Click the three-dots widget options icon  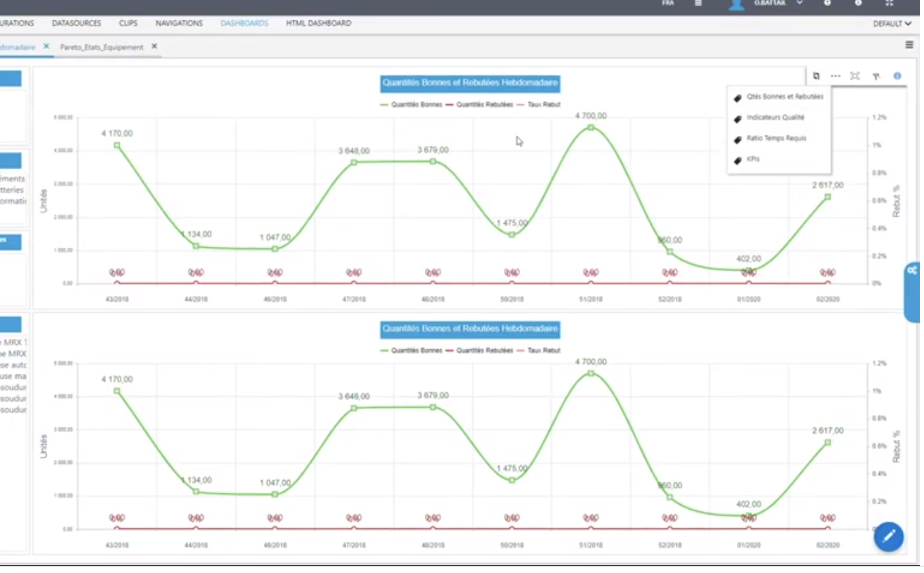point(835,76)
